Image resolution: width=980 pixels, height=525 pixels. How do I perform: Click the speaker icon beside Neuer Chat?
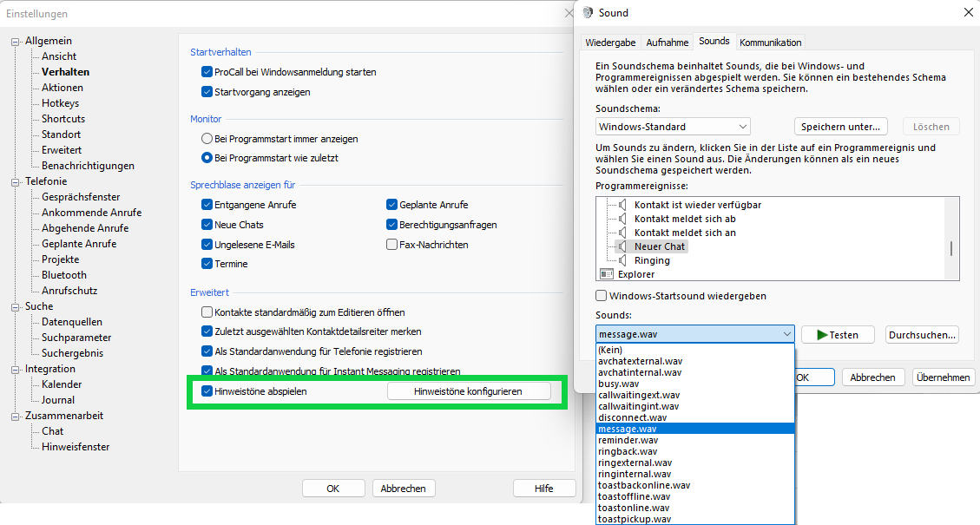tap(622, 246)
